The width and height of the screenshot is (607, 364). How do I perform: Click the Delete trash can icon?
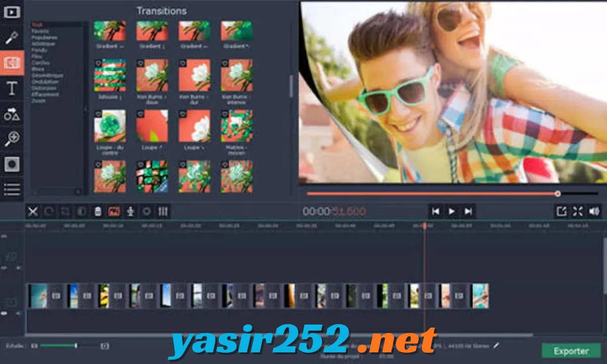coord(98,211)
